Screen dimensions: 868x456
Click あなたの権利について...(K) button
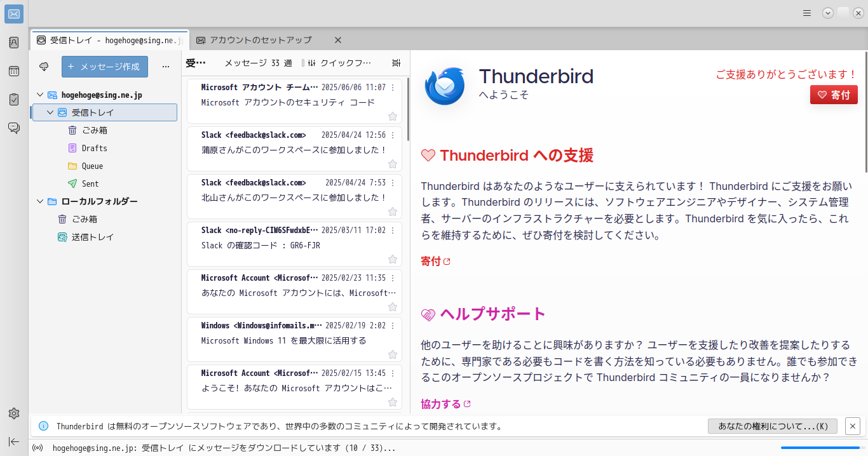click(x=773, y=426)
